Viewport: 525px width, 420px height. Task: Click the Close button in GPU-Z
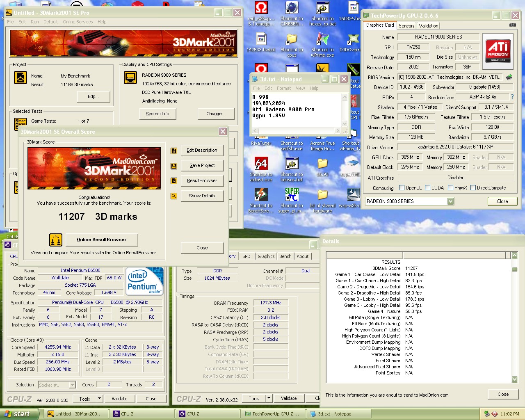502,201
